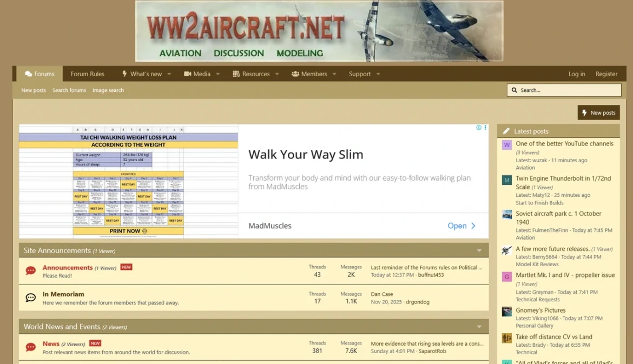Image resolution: width=633 pixels, height=364 pixels.
Task: Click the Announcements forum speech bubble icon
Action: 31,271
